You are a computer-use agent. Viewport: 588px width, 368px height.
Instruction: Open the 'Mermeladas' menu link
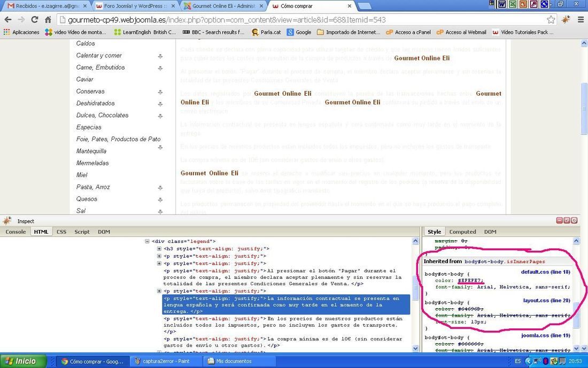92,163
